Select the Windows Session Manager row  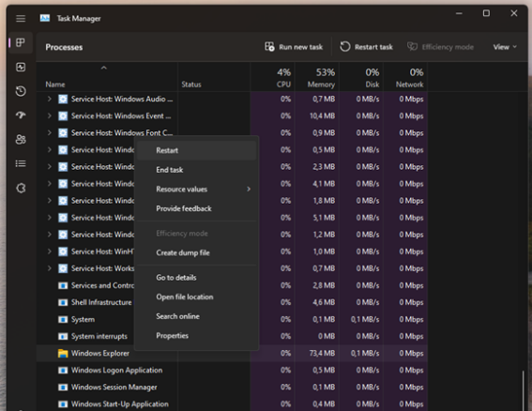pos(232,388)
